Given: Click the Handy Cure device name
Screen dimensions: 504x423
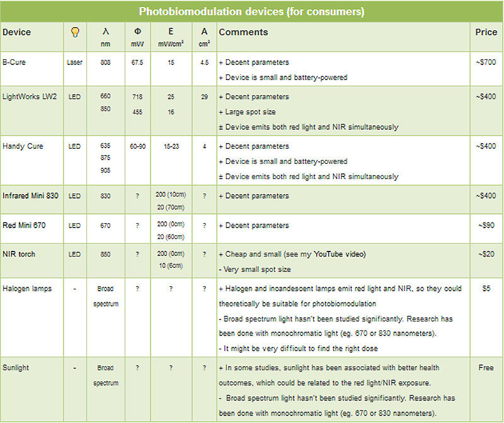Looking at the screenshot, I should 23,146.
